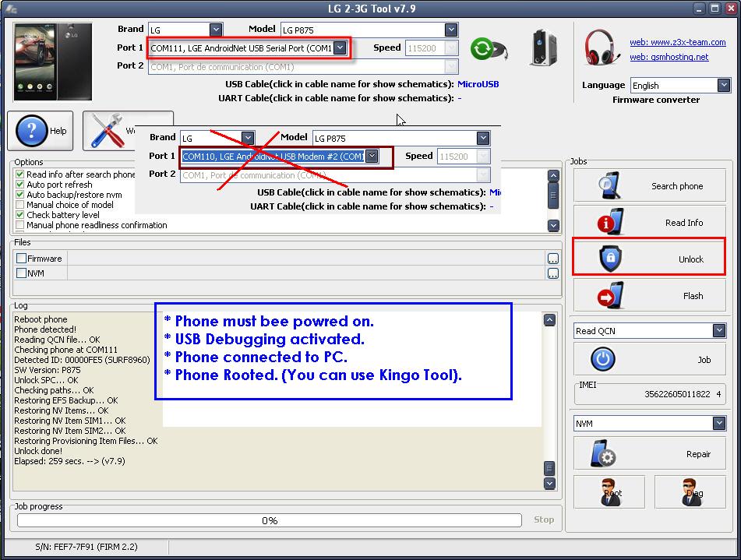Click status bar S/N FEF7-7F91 text

coord(86,547)
